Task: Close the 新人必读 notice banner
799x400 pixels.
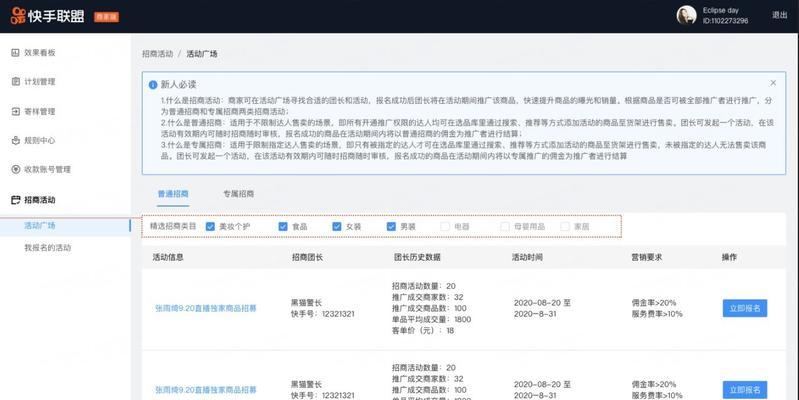Action: (x=773, y=83)
